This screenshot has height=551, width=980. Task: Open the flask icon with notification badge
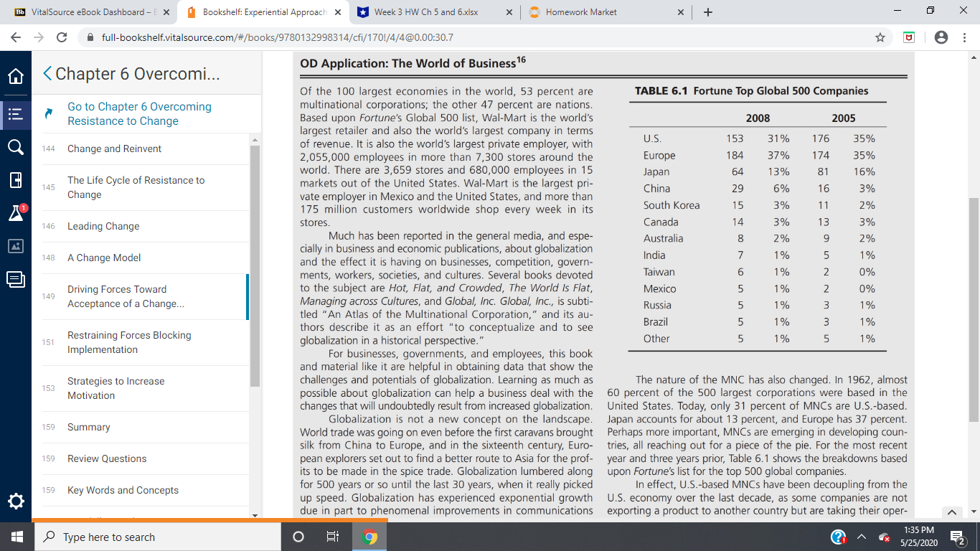coord(16,212)
